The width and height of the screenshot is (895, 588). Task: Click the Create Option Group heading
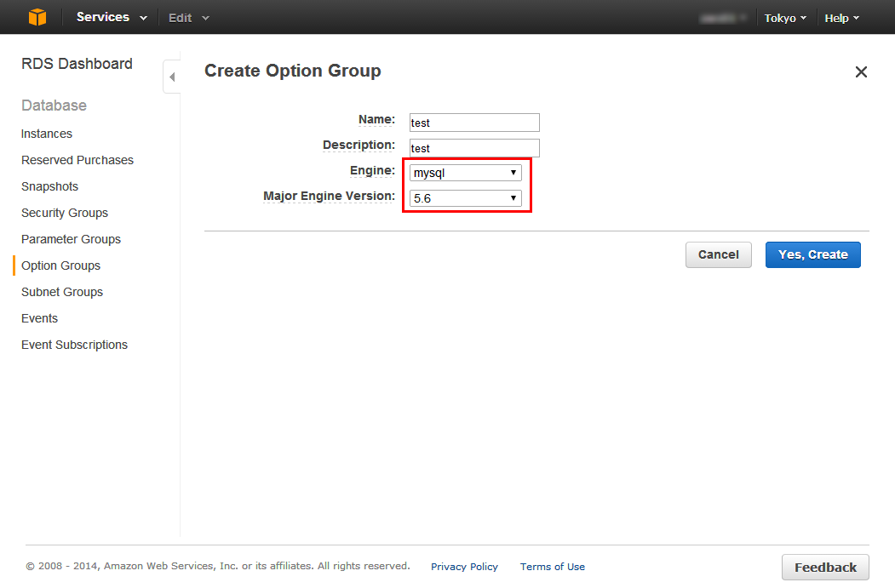tap(293, 71)
